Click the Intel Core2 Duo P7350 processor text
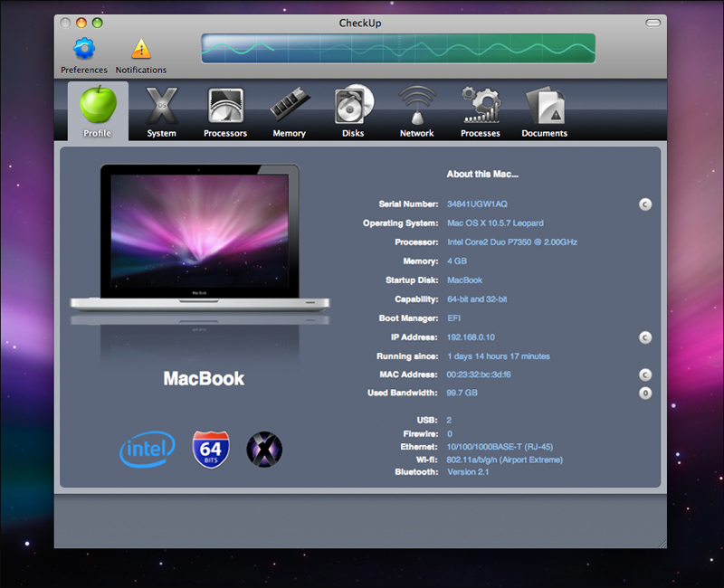Image resolution: width=724 pixels, height=588 pixels. click(512, 242)
